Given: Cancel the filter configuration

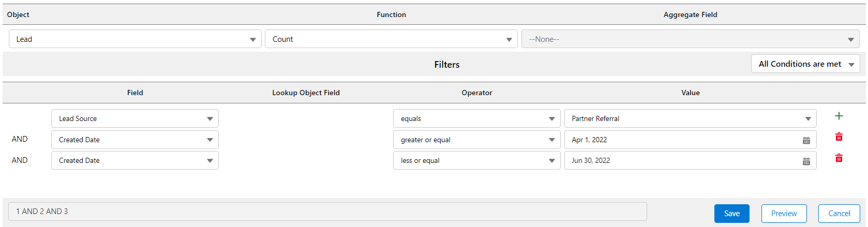Looking at the screenshot, I should [839, 214].
